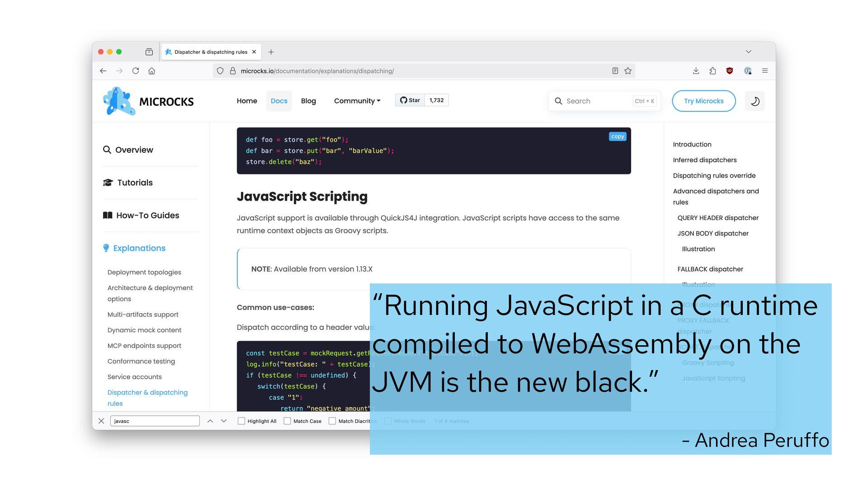Click the GitHub Star button
868x488 pixels.
tap(410, 100)
